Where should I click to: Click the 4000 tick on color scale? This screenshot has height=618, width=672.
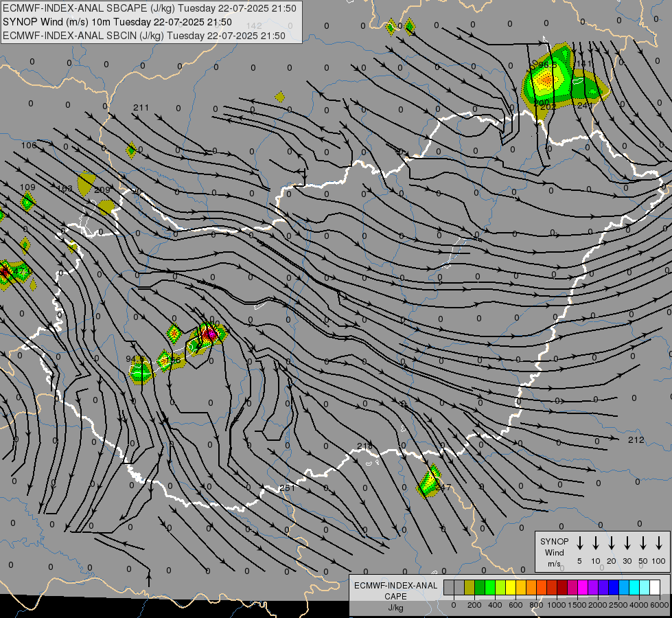pos(639,605)
